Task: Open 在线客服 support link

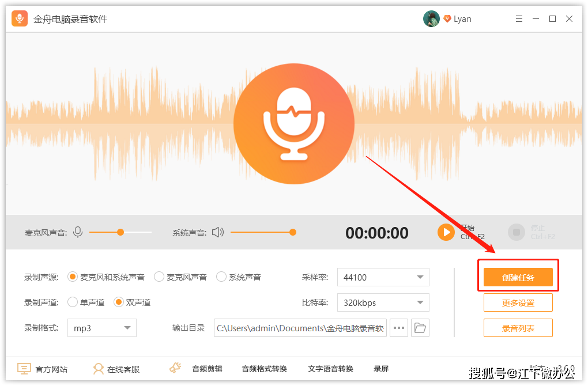Action: (123, 369)
